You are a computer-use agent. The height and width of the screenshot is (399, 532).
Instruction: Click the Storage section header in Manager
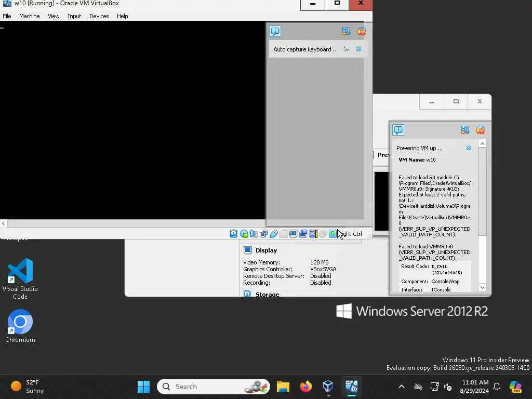pyautogui.click(x=267, y=294)
